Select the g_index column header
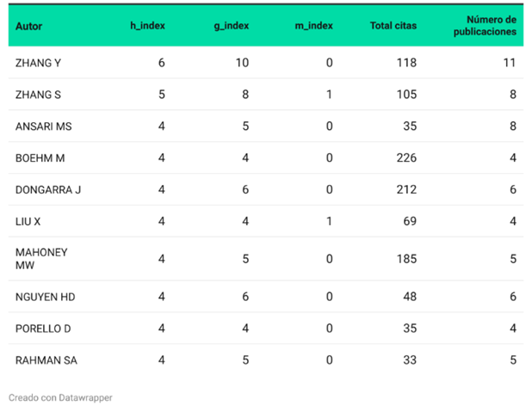The image size is (532, 412). click(x=232, y=26)
